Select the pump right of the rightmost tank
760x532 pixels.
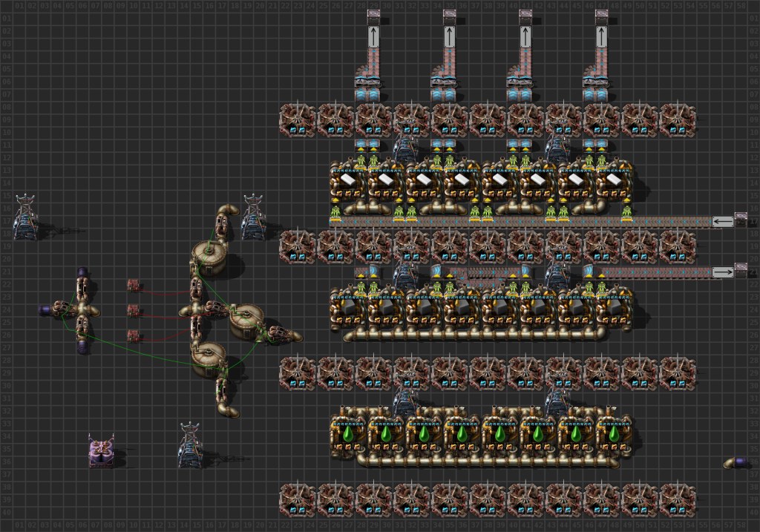[x=279, y=335]
